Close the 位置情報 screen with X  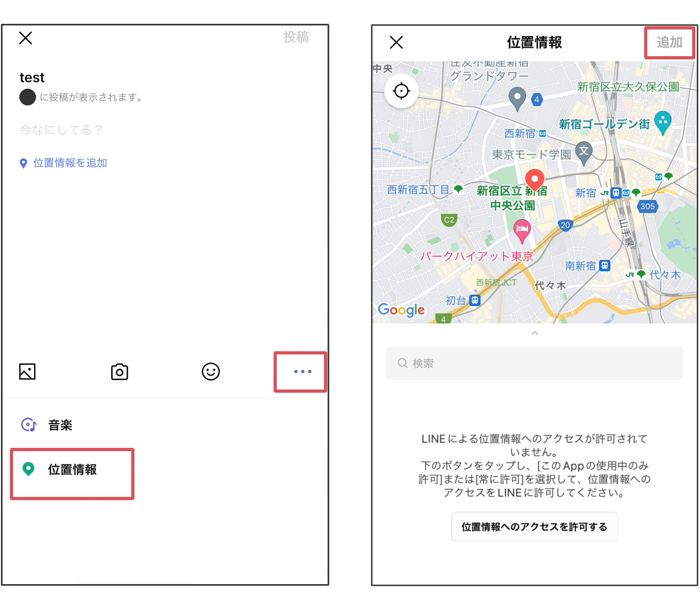click(396, 42)
